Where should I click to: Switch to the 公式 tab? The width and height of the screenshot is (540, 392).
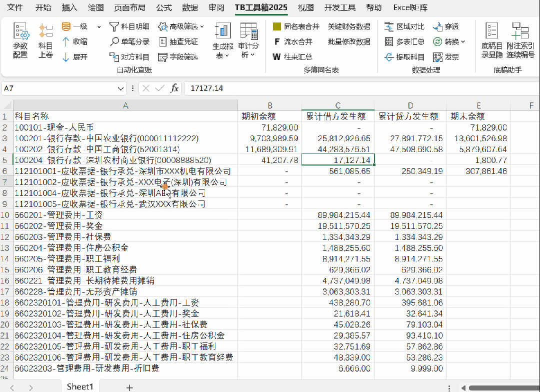(164, 7)
